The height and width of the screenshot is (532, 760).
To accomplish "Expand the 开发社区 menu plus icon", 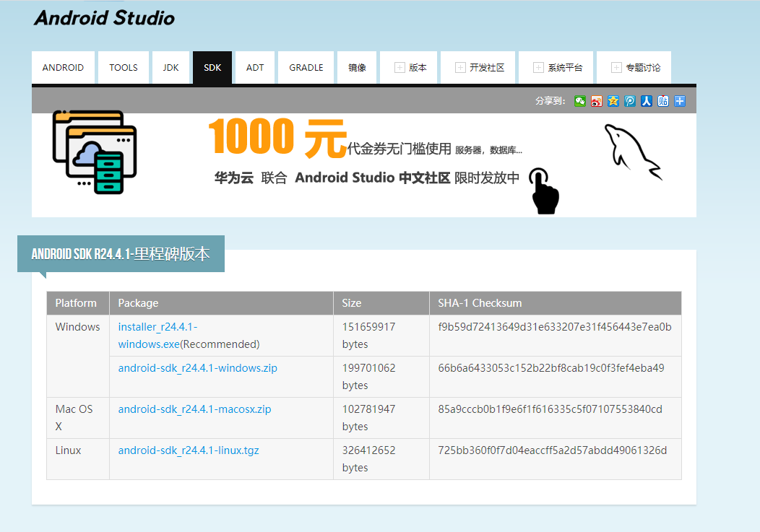I will coord(460,67).
